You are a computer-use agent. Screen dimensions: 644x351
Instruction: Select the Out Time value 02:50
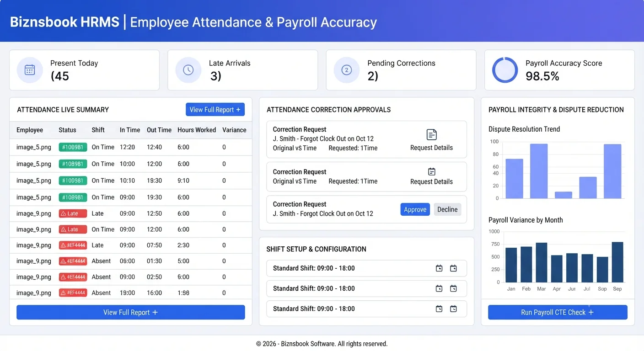155,277
